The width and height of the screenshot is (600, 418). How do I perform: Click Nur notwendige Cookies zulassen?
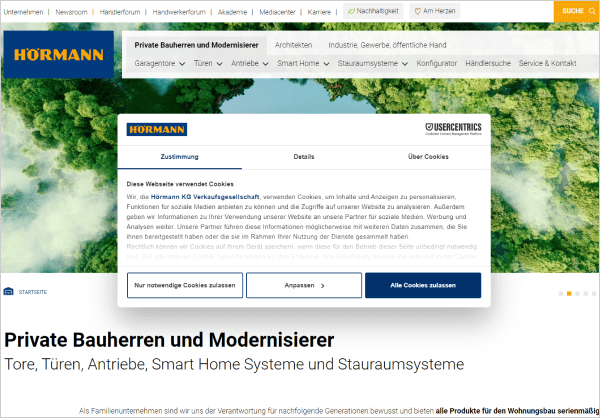[x=184, y=285]
